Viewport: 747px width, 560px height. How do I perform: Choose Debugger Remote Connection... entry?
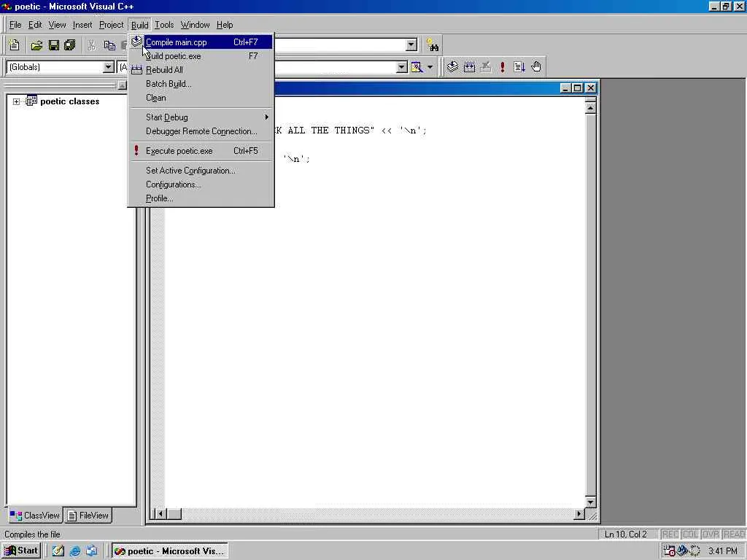(x=201, y=131)
